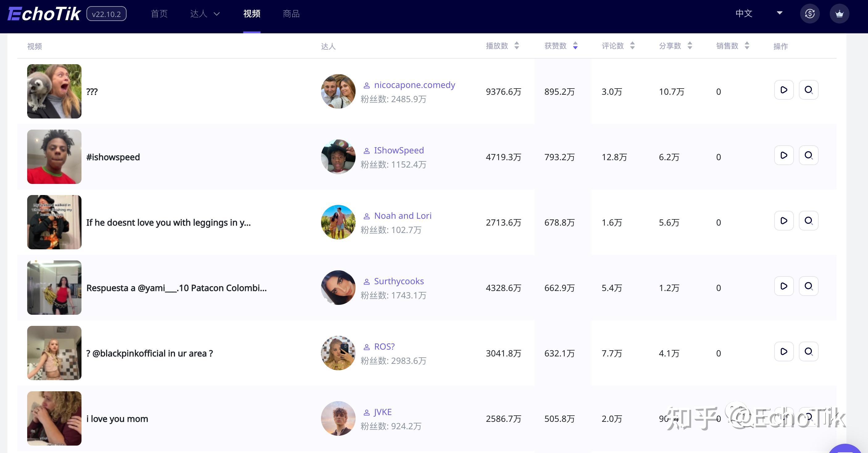Click the "i love you mom" thumbnail

[54, 418]
